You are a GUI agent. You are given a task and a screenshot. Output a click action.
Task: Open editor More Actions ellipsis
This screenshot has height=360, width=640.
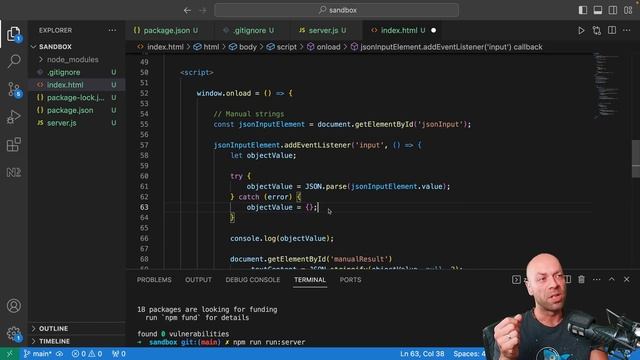[x=627, y=31]
